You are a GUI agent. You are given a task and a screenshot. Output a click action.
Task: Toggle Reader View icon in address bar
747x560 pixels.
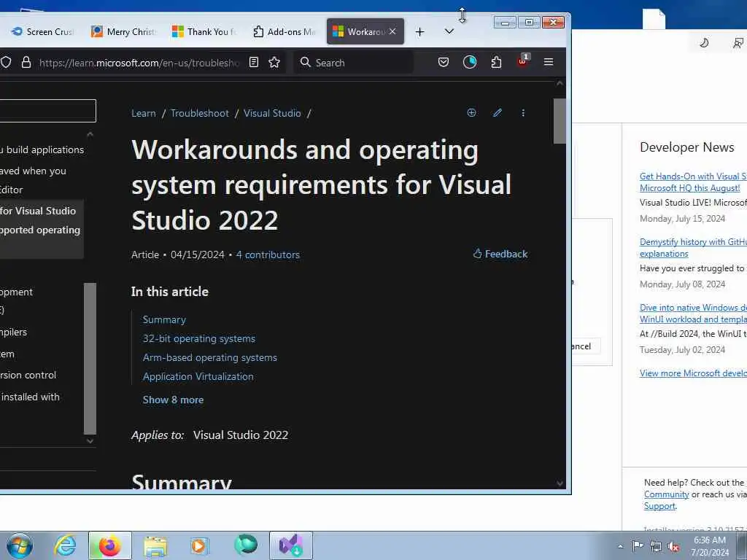coord(254,63)
